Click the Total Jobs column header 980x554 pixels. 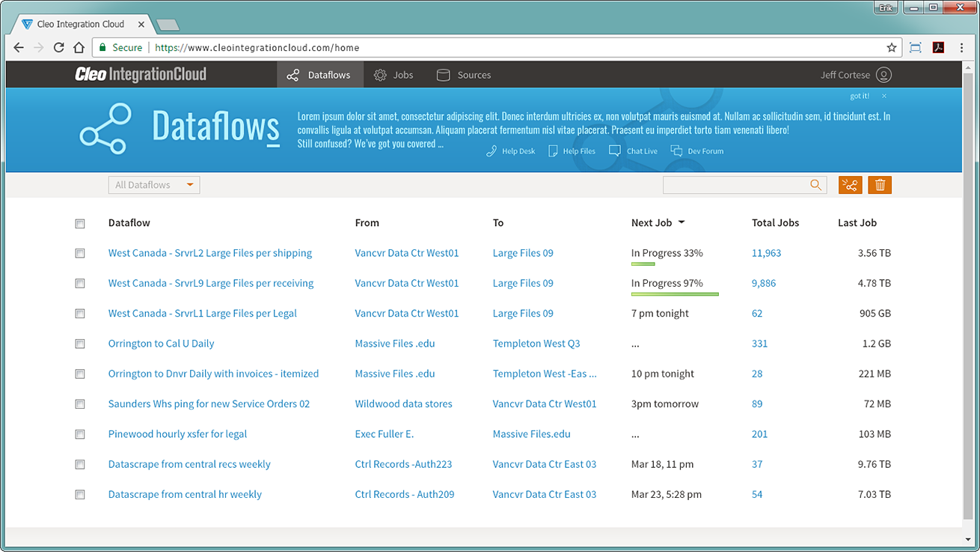[775, 222]
